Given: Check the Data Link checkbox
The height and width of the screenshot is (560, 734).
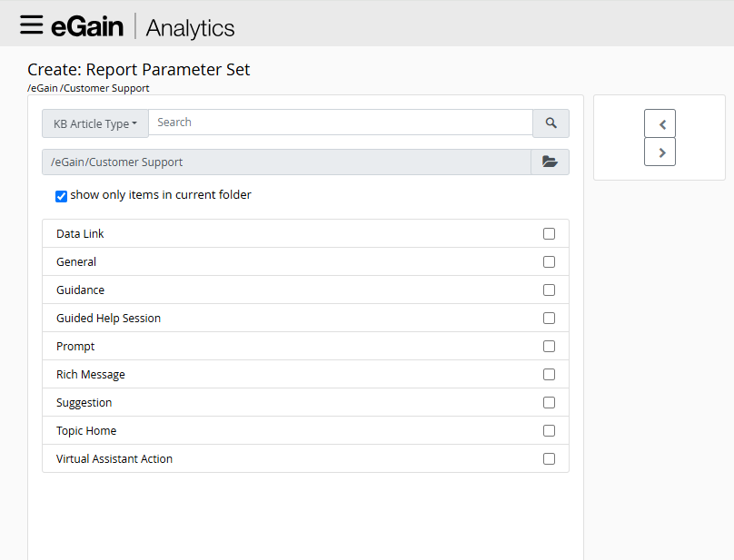Looking at the screenshot, I should point(549,233).
